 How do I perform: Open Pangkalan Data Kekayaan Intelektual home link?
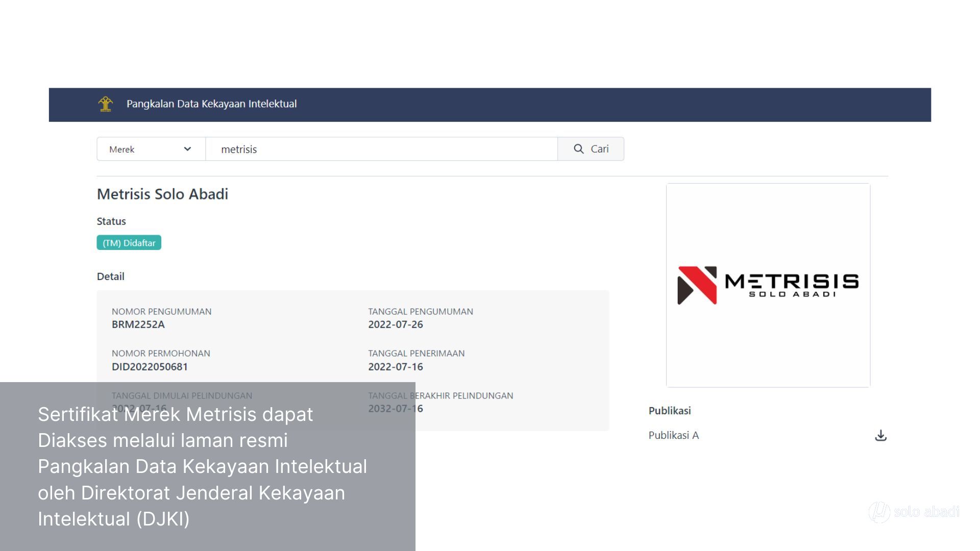click(211, 104)
